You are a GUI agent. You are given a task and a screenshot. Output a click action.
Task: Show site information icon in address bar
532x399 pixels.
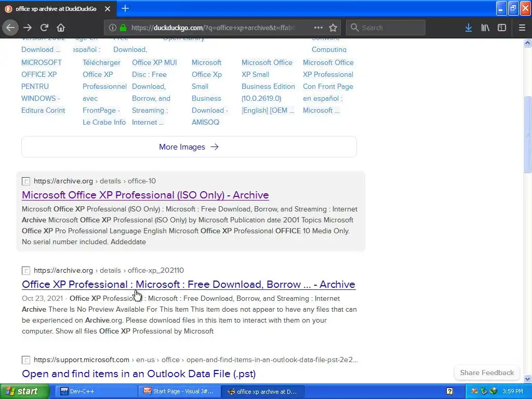[x=113, y=28]
